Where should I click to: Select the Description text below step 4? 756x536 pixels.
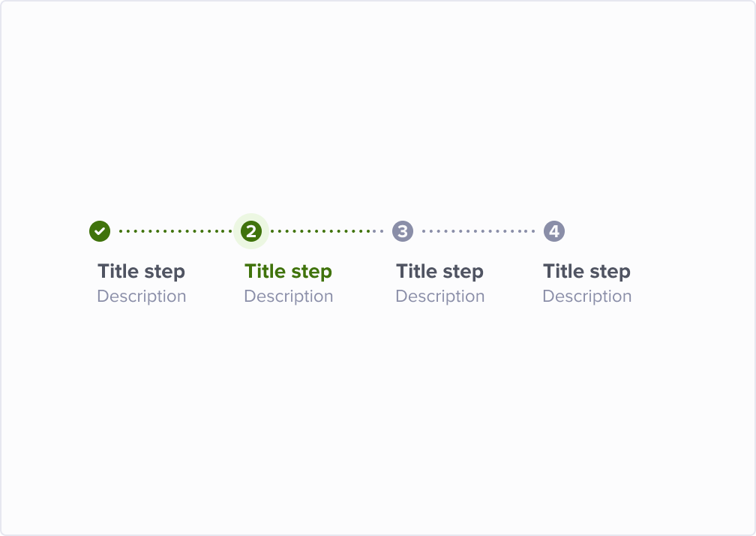coord(586,297)
